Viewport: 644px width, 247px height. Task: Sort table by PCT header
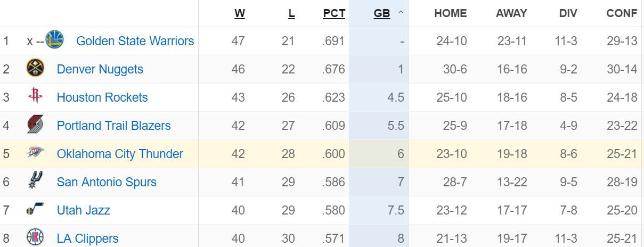tap(334, 13)
